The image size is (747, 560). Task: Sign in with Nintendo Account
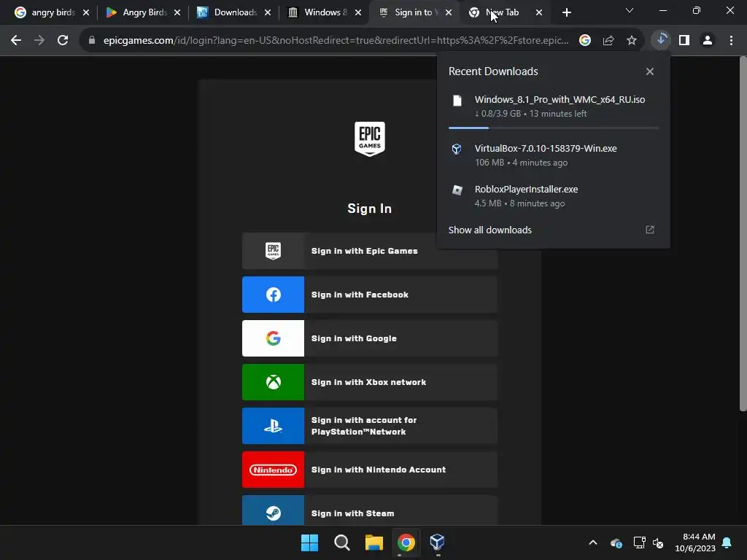pos(370,470)
